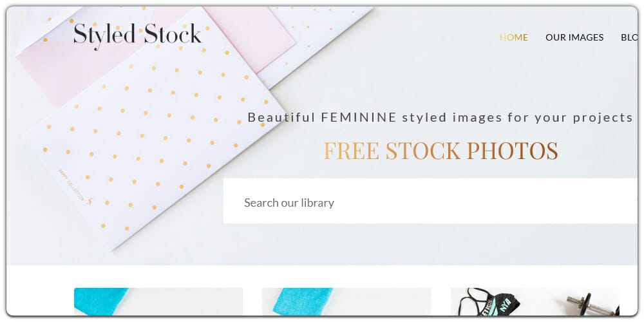Click the Happy Collection text on the card

(x=72, y=184)
